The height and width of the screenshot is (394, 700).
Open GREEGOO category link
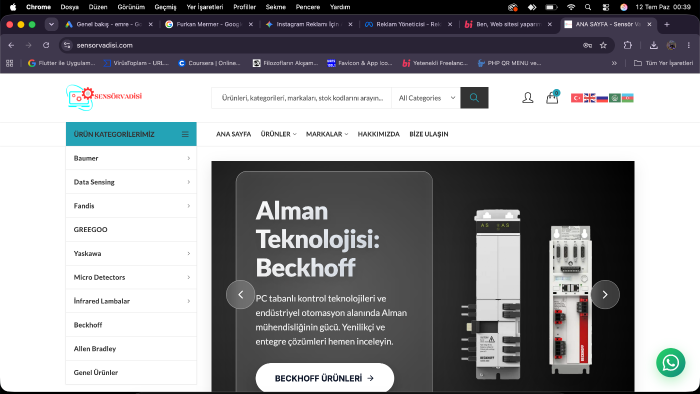pyautogui.click(x=91, y=229)
